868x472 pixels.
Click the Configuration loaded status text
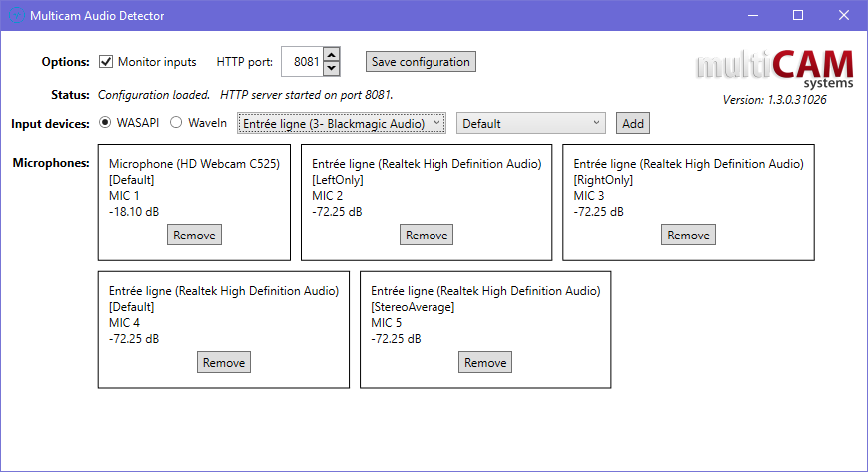point(154,95)
